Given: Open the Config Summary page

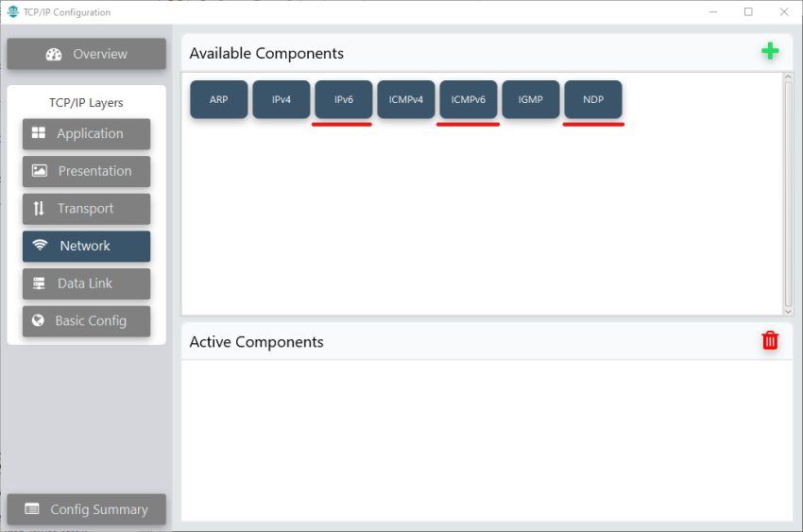Looking at the screenshot, I should click(87, 509).
